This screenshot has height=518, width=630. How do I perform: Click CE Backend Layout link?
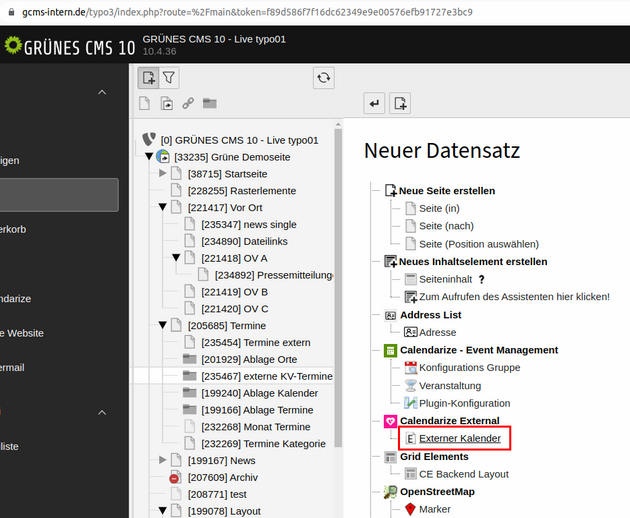click(464, 474)
